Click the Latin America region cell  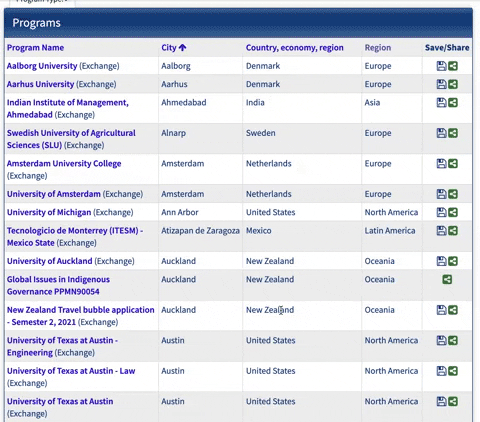390,231
